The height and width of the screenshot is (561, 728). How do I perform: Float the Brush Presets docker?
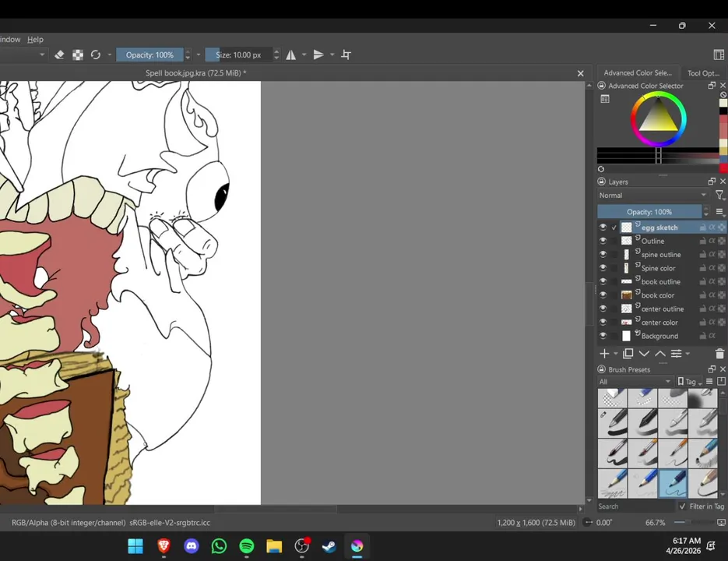tap(712, 369)
